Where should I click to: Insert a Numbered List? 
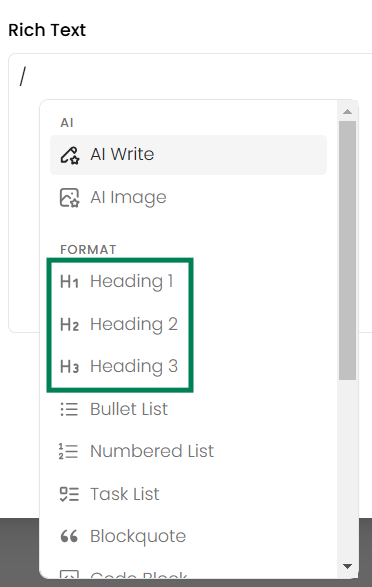pos(188,451)
